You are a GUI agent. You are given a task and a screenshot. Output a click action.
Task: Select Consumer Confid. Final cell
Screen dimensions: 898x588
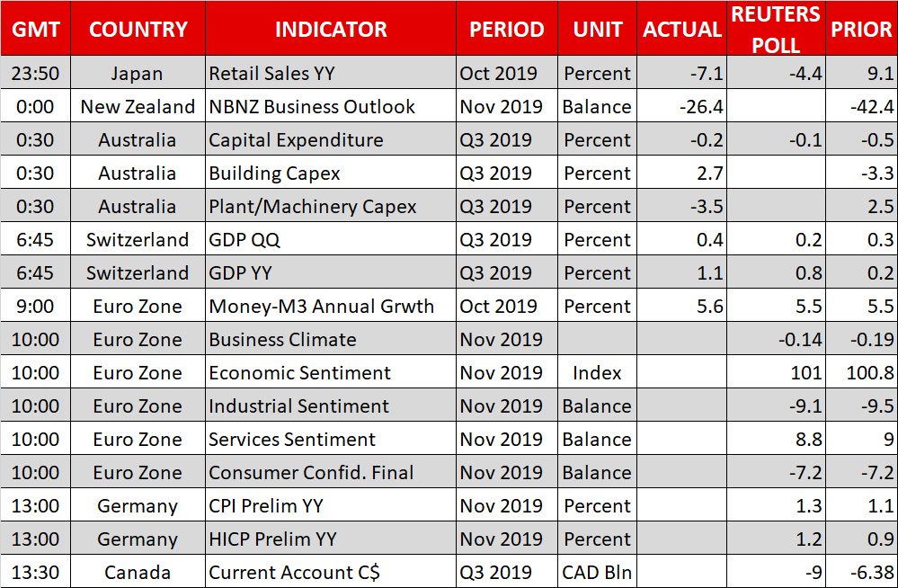click(311, 472)
